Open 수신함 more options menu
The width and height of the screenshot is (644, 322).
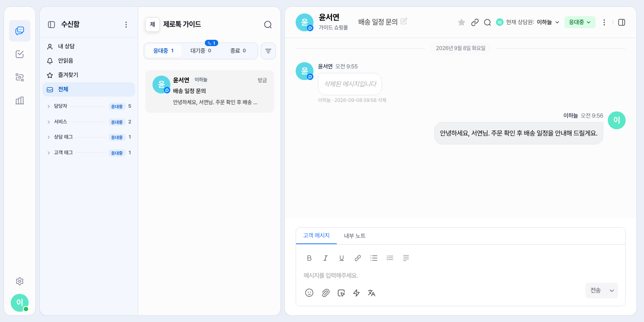point(126,25)
